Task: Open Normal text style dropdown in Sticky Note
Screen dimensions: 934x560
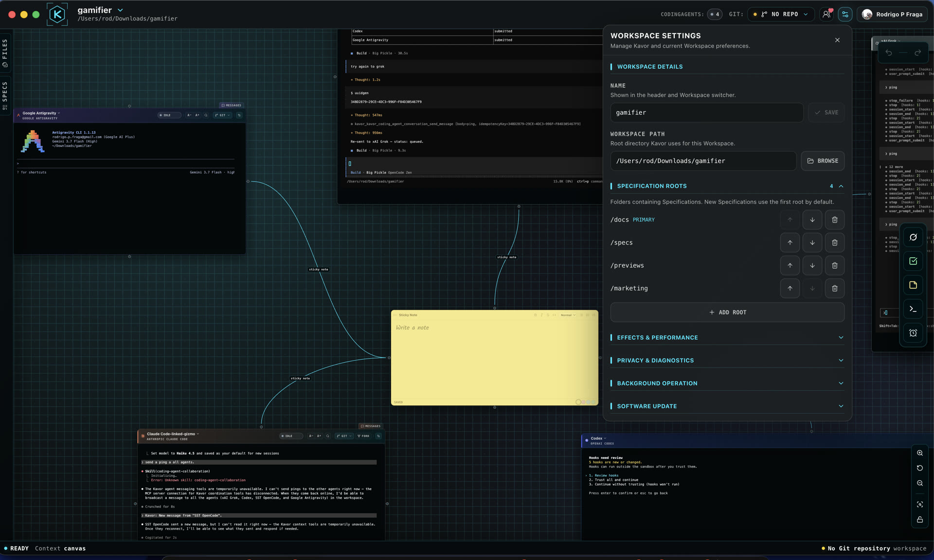Action: pyautogui.click(x=568, y=315)
